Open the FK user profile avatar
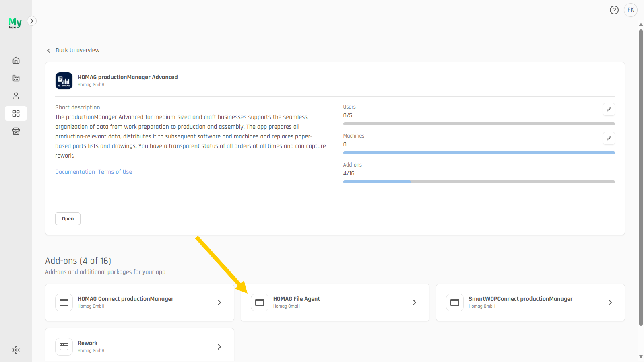 pyautogui.click(x=631, y=10)
